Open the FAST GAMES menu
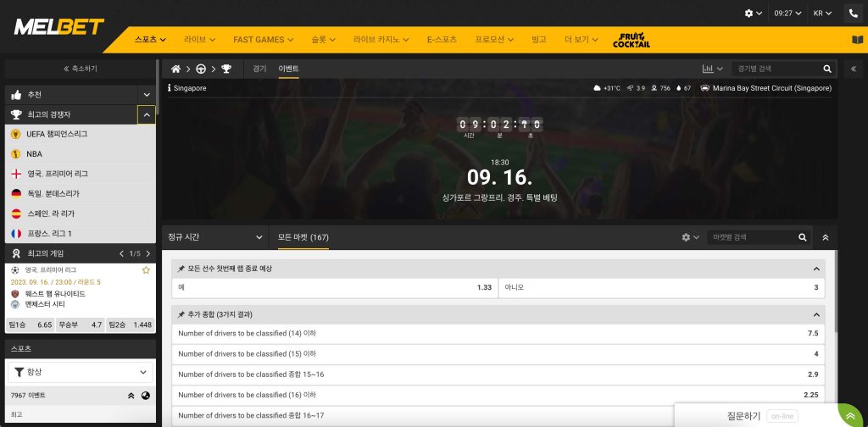This screenshot has width=868, height=427. pyautogui.click(x=264, y=40)
